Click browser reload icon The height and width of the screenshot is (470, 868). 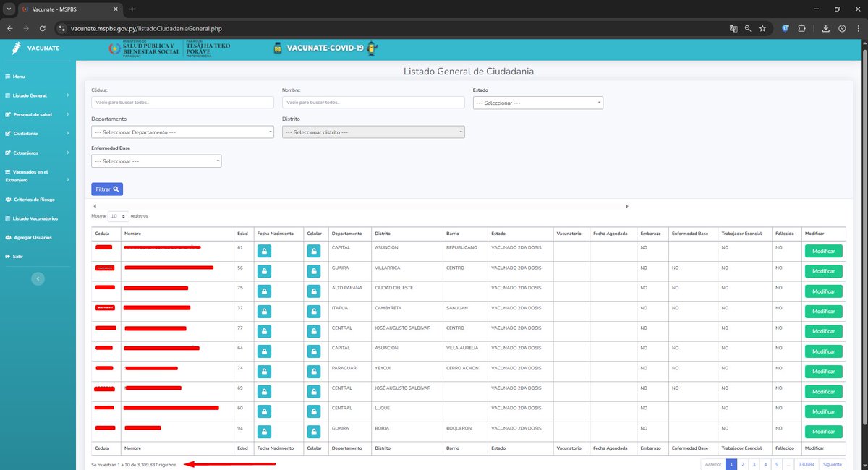(43, 28)
